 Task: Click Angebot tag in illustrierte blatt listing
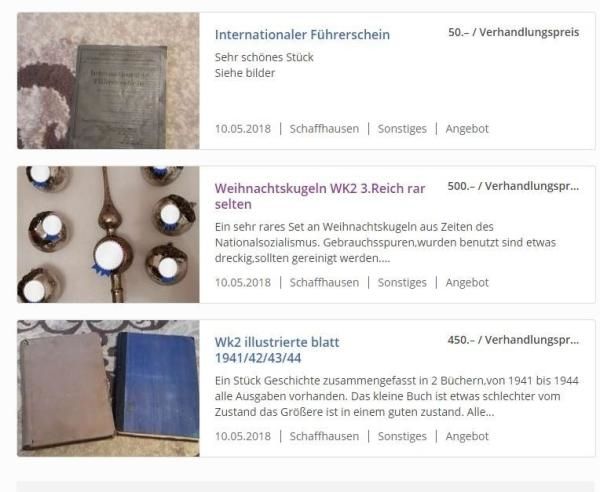click(x=467, y=436)
